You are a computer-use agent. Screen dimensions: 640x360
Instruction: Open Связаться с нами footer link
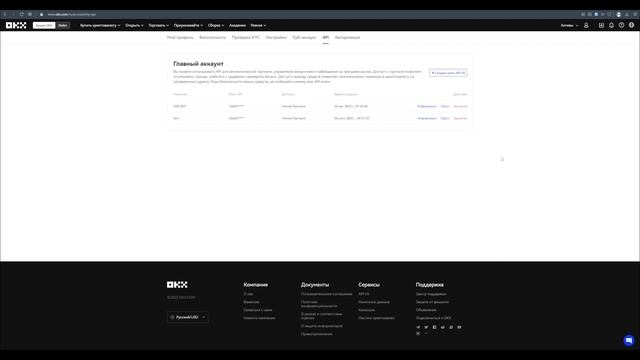(x=258, y=310)
